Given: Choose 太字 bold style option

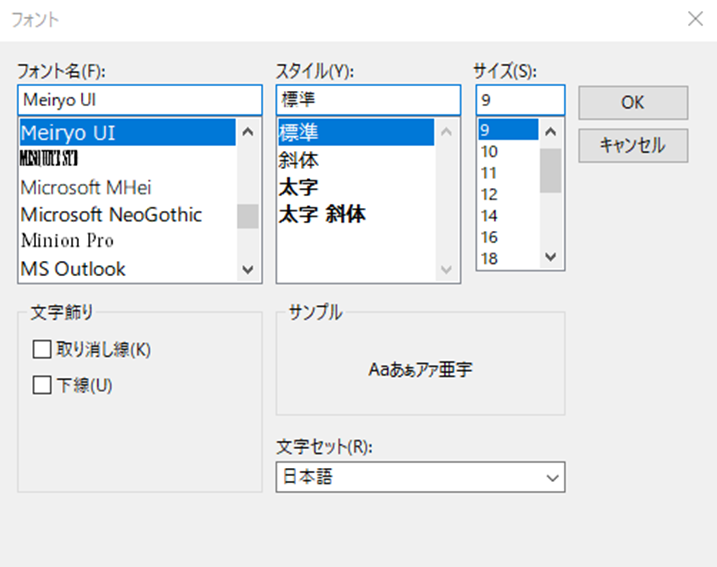Looking at the screenshot, I should [300, 187].
